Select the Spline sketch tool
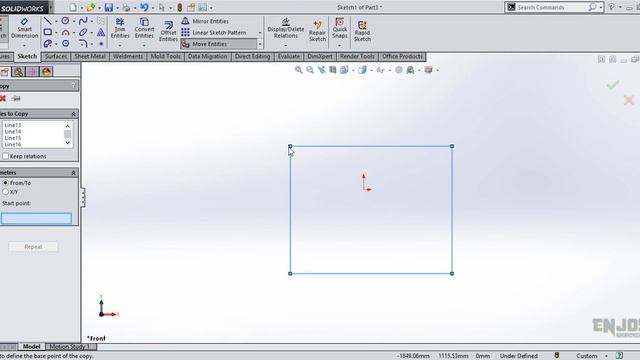640x360 pixels. pos(83,21)
